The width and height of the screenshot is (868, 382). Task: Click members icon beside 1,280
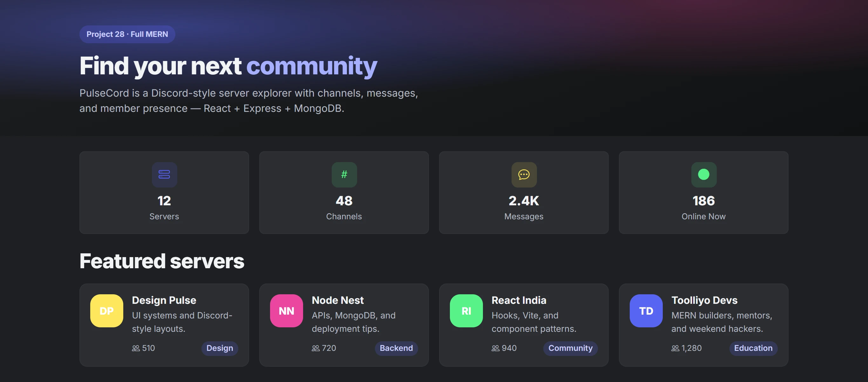pyautogui.click(x=675, y=348)
